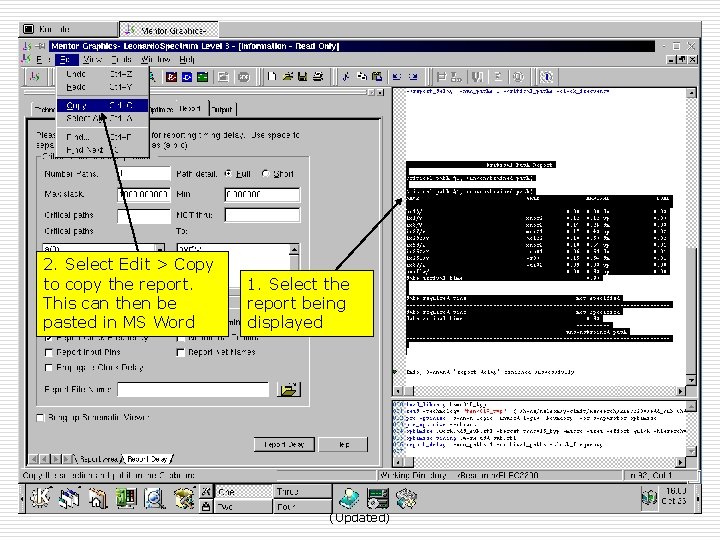The height and width of the screenshot is (540, 720).
Task: Open the folder browse icon beside Report File Name
Action: tap(289, 390)
